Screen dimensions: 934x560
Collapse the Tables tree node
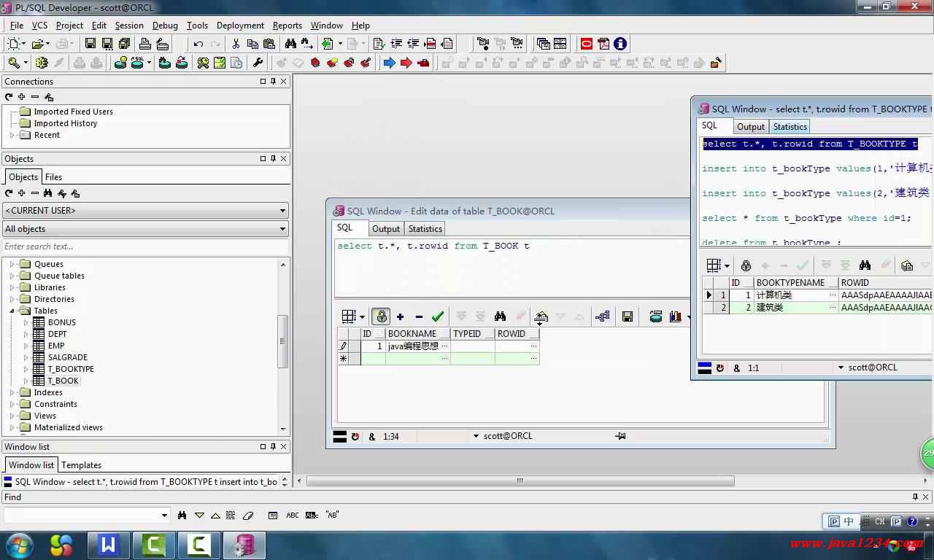point(12,311)
